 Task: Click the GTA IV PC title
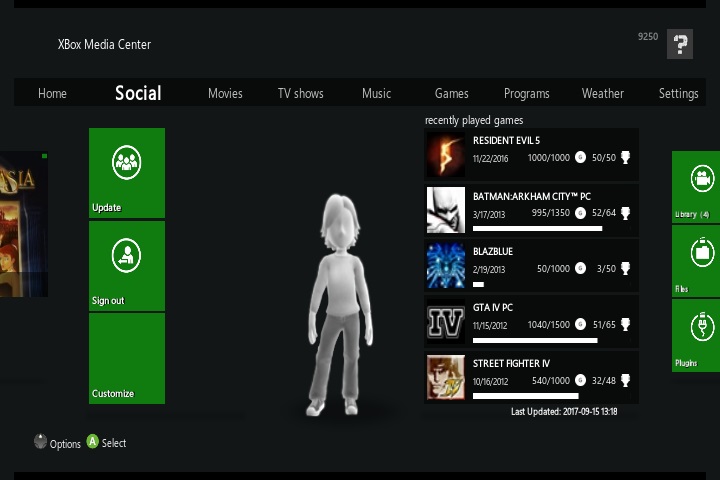pyautogui.click(x=493, y=308)
